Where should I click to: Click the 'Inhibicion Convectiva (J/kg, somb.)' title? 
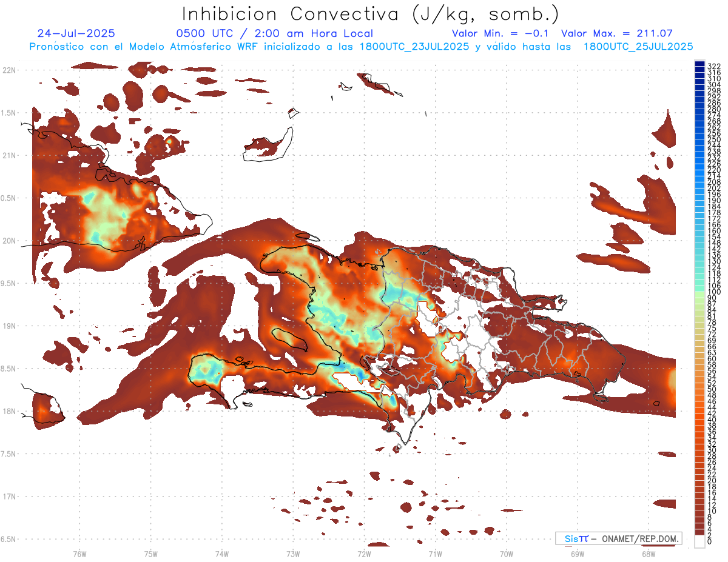pyautogui.click(x=371, y=14)
